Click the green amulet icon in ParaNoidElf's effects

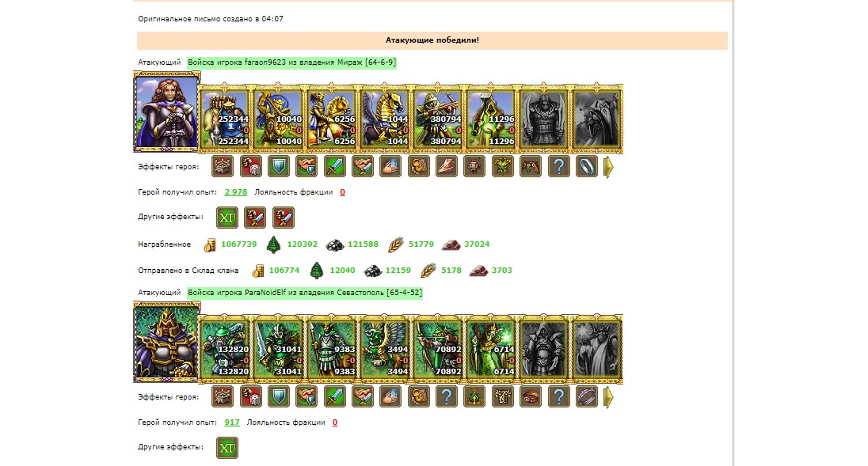tap(474, 396)
